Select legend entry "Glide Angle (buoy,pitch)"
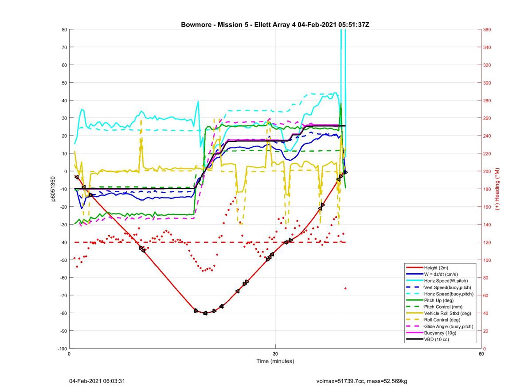Screen dimensions: 532x392 tap(449, 326)
